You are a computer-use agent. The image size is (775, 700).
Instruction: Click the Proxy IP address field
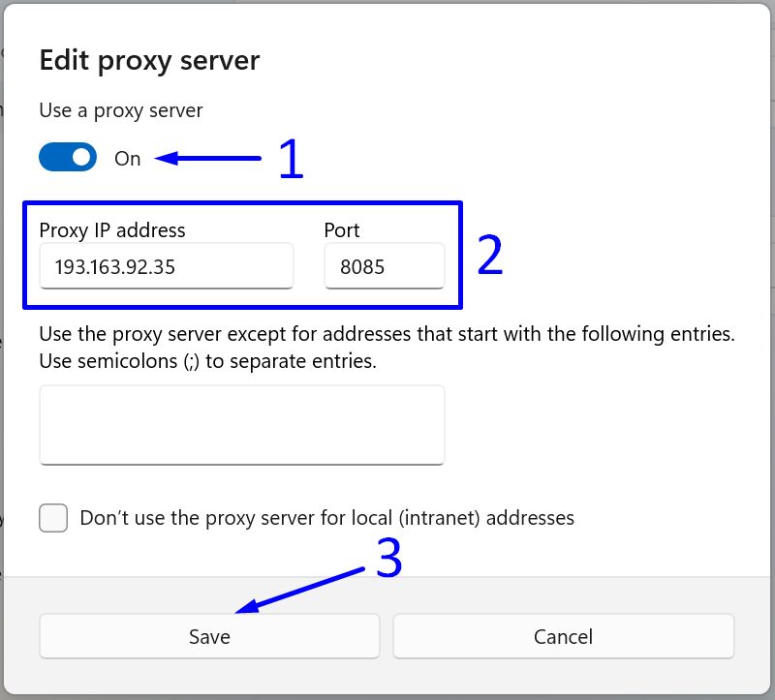tap(165, 266)
